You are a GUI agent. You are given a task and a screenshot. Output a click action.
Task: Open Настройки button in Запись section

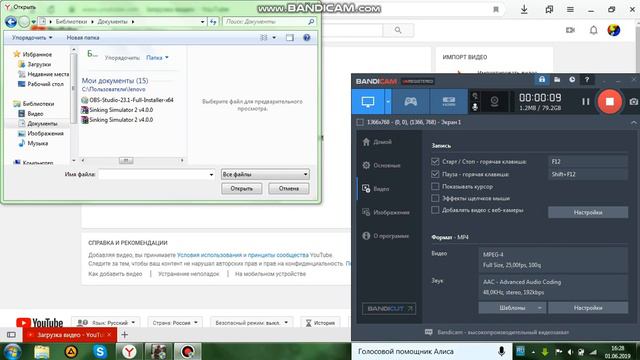tap(588, 212)
